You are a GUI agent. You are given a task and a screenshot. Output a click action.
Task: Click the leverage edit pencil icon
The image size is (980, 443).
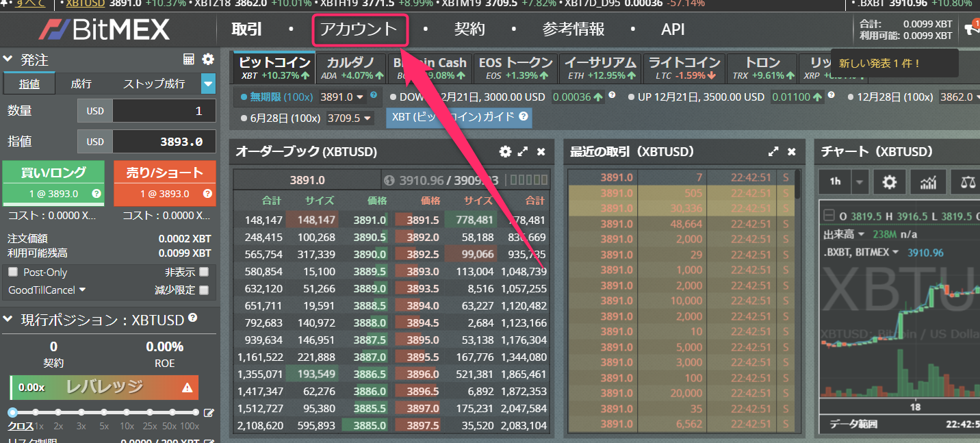click(209, 413)
